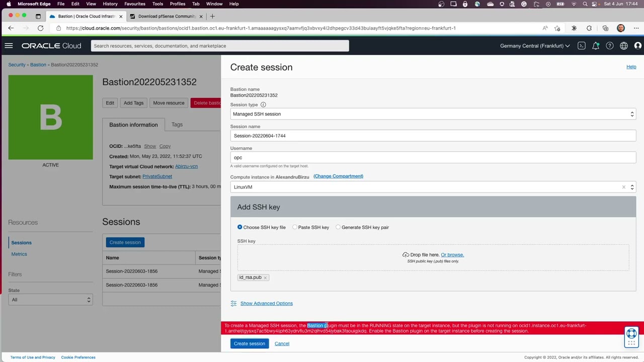644x362 pixels.
Task: Open a new browser tab
Action: (212, 16)
